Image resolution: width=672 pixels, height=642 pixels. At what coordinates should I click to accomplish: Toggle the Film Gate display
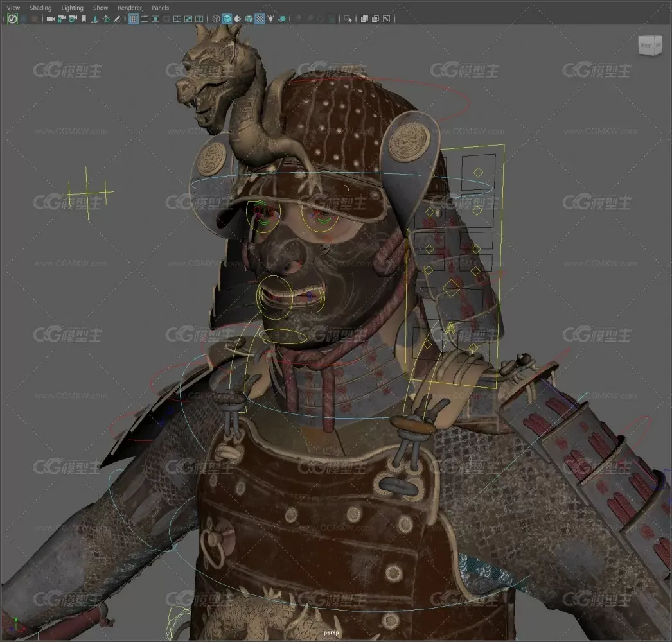pyautogui.click(x=145, y=19)
